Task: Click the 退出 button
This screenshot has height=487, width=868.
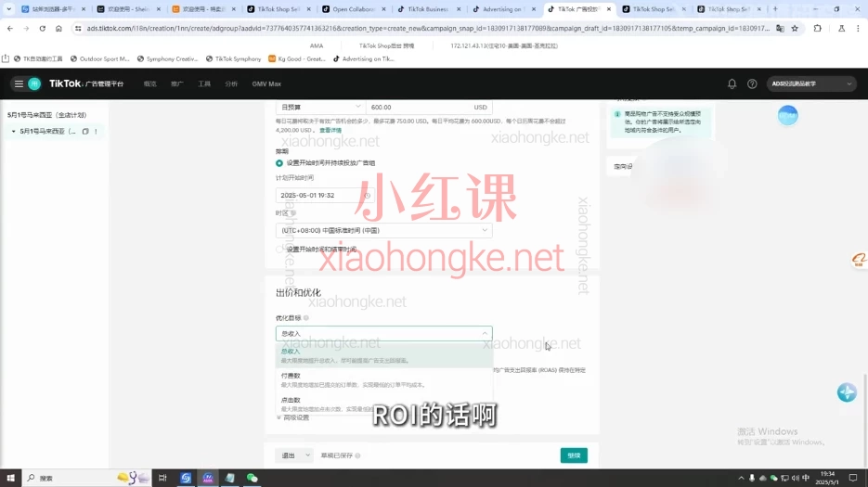Action: pos(289,455)
